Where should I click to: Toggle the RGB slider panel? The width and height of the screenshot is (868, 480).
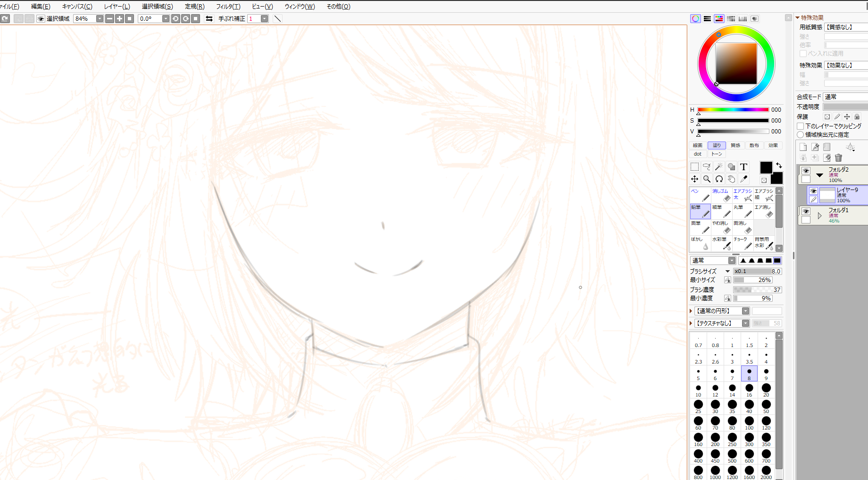coord(707,19)
